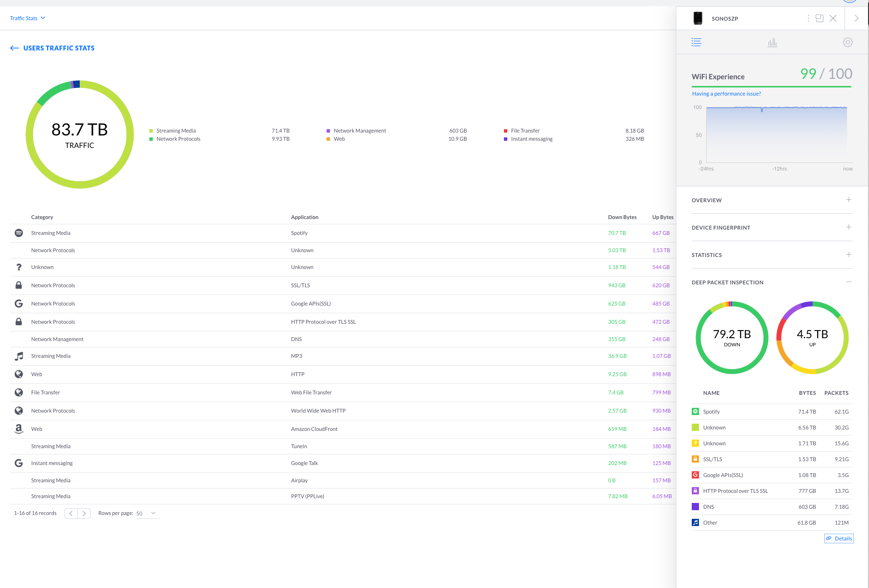Click the globe icon in the HTTP row
This screenshot has width=869, height=588.
[19, 374]
